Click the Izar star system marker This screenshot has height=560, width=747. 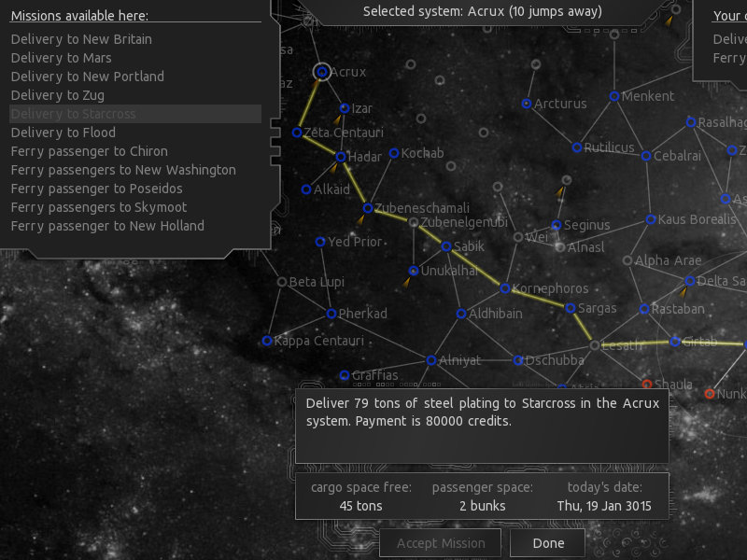345,108
